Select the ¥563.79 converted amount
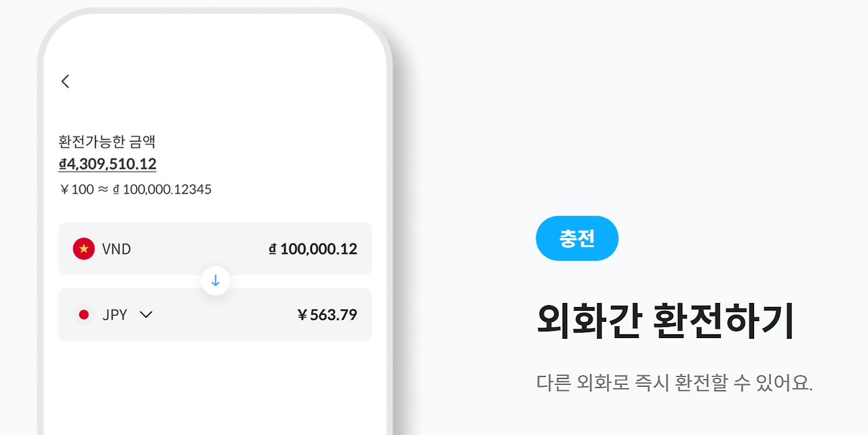868x435 pixels. (326, 314)
